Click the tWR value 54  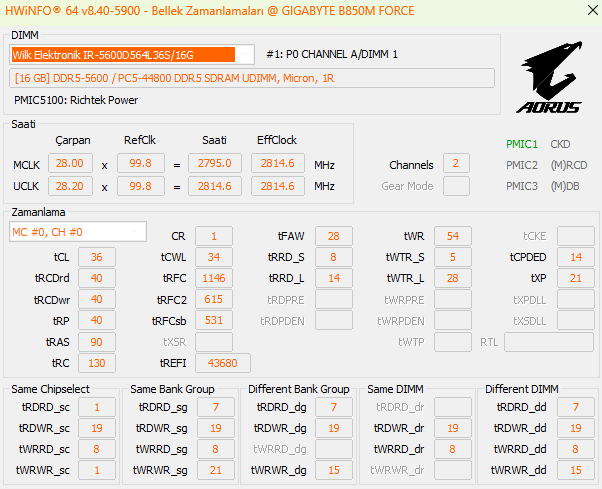(453, 236)
